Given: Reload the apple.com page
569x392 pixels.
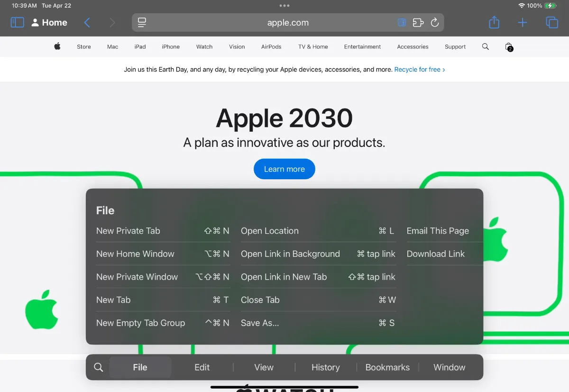Looking at the screenshot, I should click(x=435, y=22).
